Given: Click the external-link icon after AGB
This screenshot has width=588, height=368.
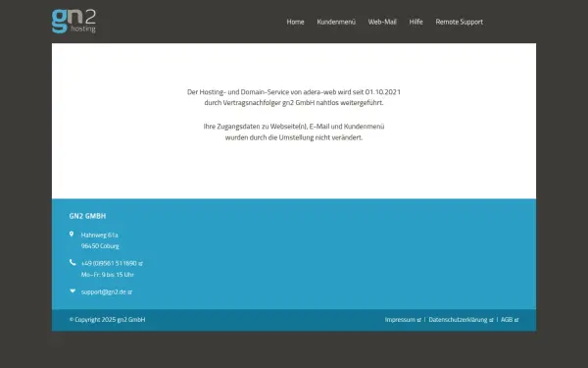Looking at the screenshot, I should tap(516, 320).
